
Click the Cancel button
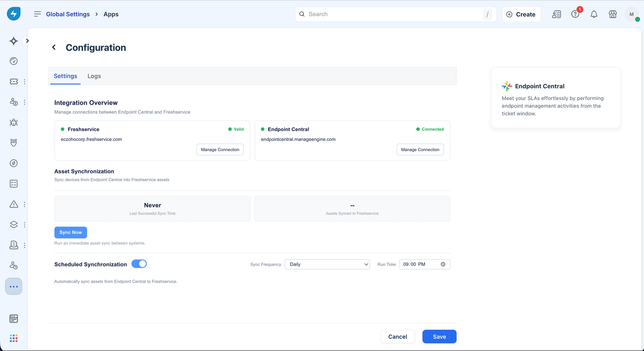pos(397,337)
